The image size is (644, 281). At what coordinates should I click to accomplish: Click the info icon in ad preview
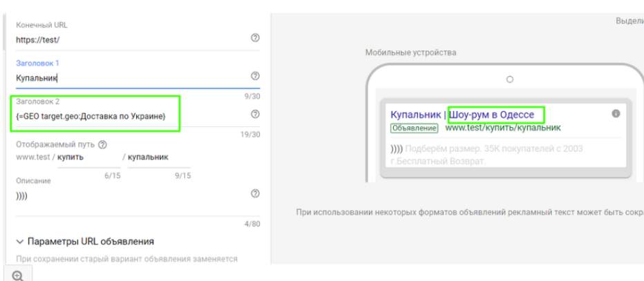(616, 114)
